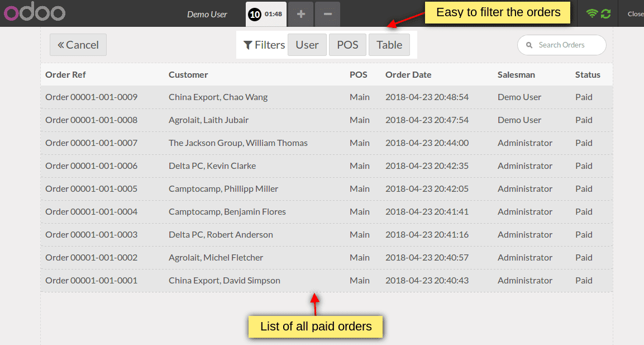Click order date 2018-04-23 20:41:41
The image size is (644, 345).
427,212
